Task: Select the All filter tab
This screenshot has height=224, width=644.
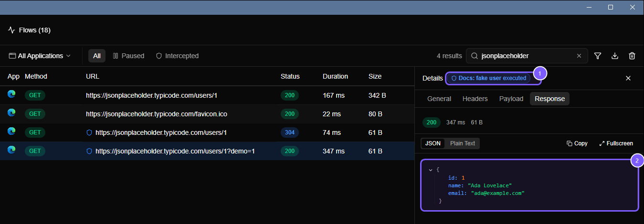Action: coord(97,56)
